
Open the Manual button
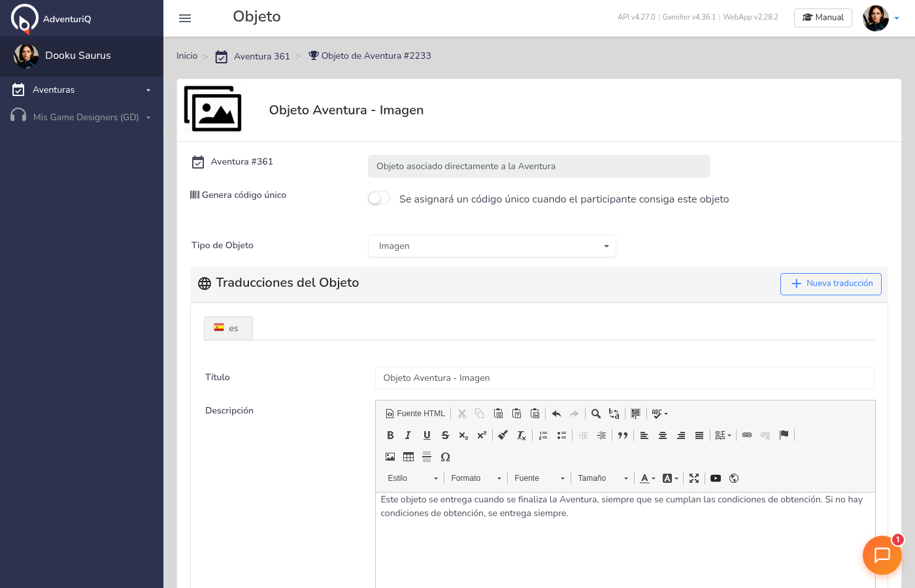[x=823, y=18]
